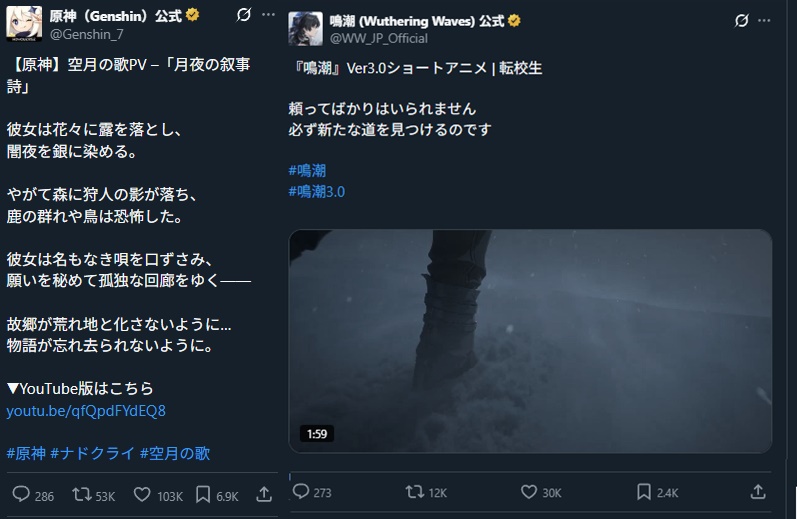Play the Wuthering Waves 1:59 video

point(530,341)
